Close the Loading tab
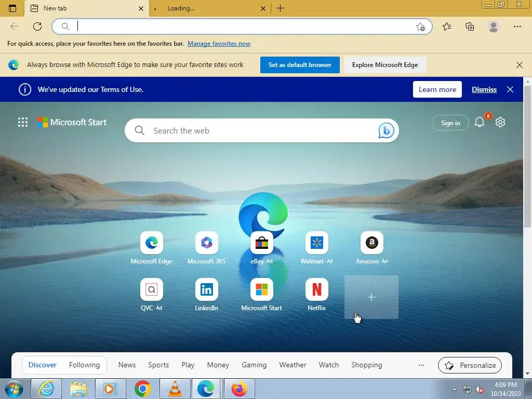The height and width of the screenshot is (399, 532). 263,8
